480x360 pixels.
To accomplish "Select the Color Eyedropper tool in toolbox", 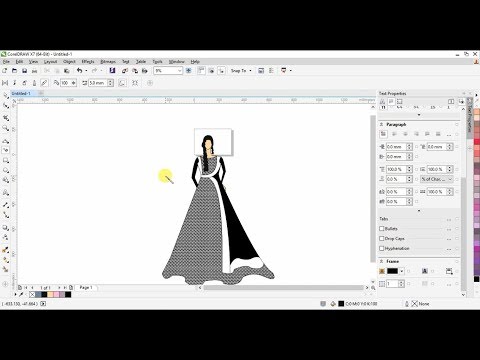I will [x=6, y=250].
